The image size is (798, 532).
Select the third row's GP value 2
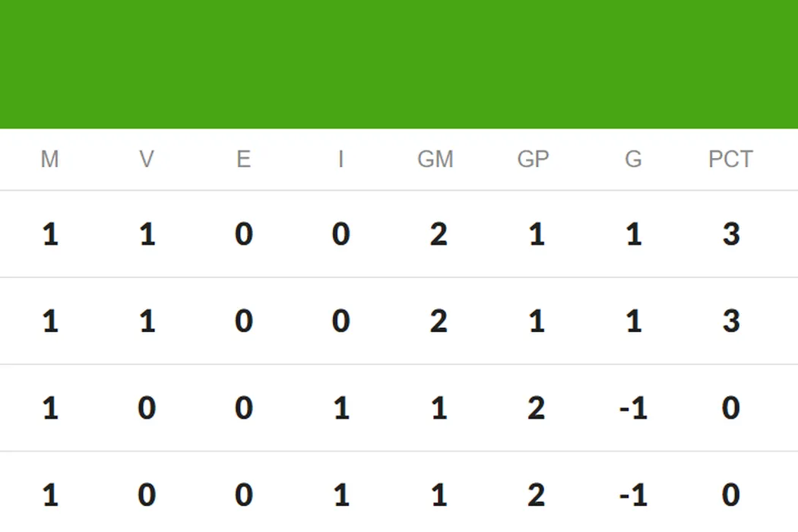click(536, 409)
